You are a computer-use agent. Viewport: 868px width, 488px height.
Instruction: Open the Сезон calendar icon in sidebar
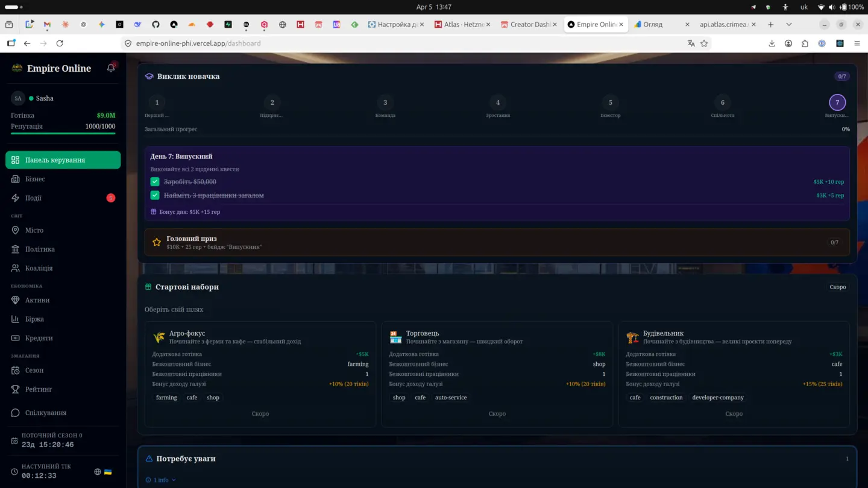tap(16, 370)
